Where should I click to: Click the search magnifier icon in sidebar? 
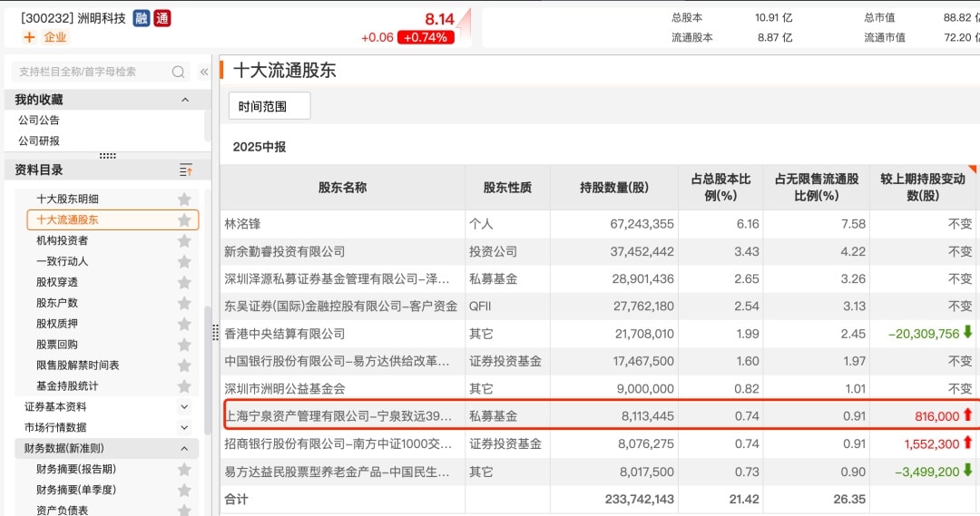tap(179, 72)
